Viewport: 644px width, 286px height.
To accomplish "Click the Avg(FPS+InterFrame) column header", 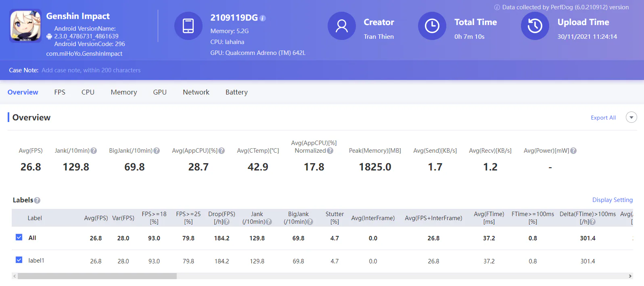I will 433,218.
